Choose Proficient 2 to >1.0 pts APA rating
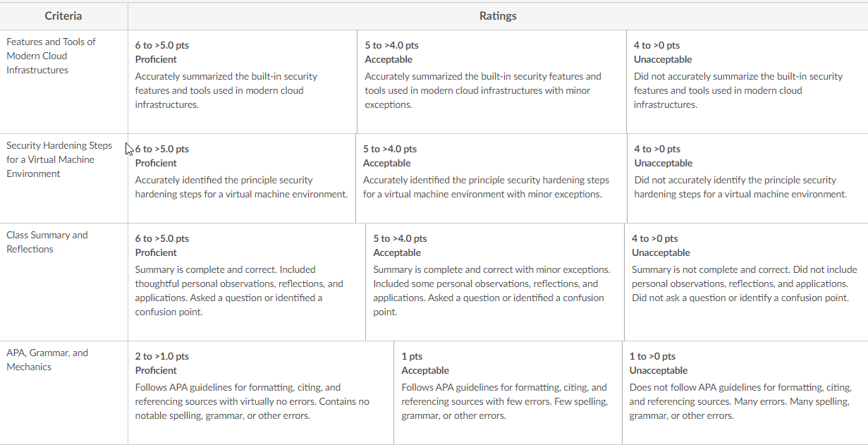This screenshot has height=445, width=868. [261, 392]
